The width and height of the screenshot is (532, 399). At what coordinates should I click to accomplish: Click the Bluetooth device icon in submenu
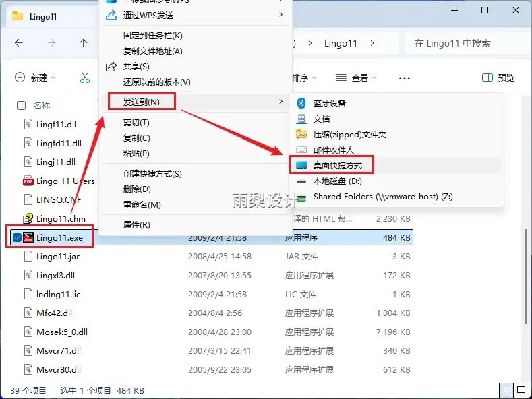[x=301, y=103]
